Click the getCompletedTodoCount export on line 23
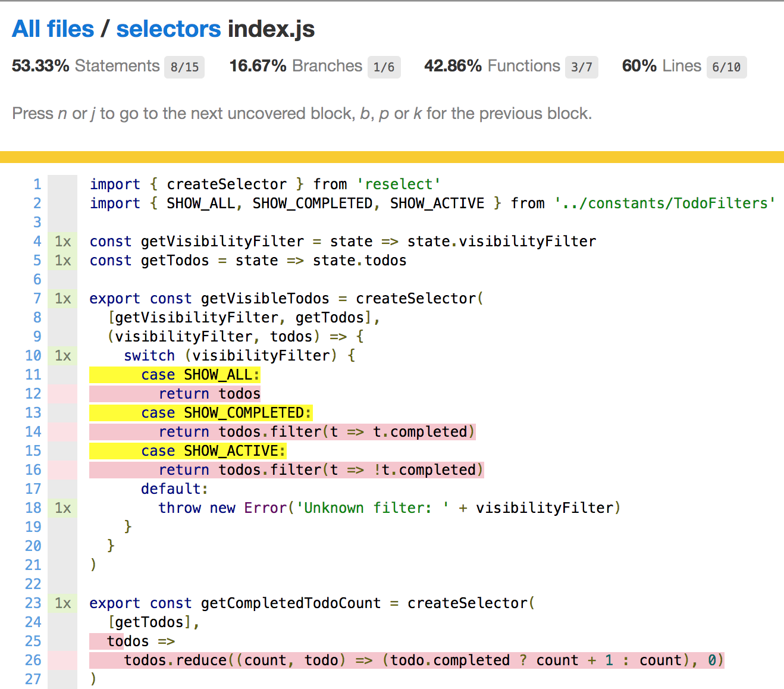 pos(290,603)
